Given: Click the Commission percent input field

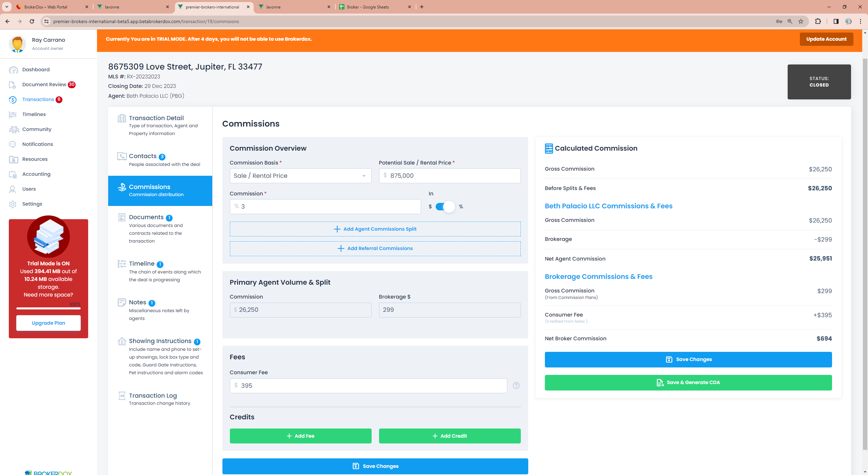Looking at the screenshot, I should (x=325, y=207).
